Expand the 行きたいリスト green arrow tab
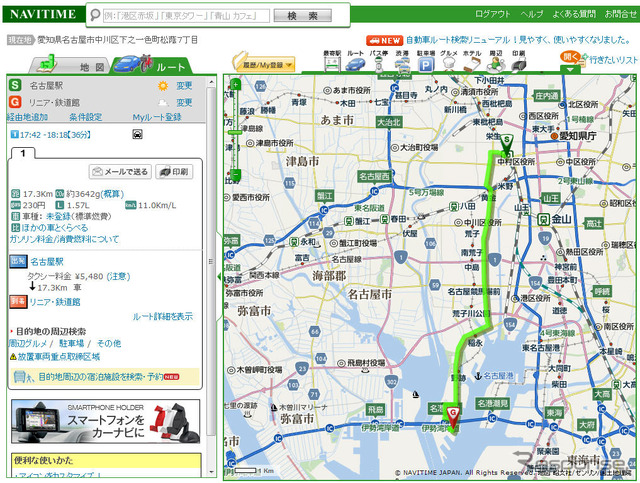The image size is (640, 483). click(x=570, y=70)
